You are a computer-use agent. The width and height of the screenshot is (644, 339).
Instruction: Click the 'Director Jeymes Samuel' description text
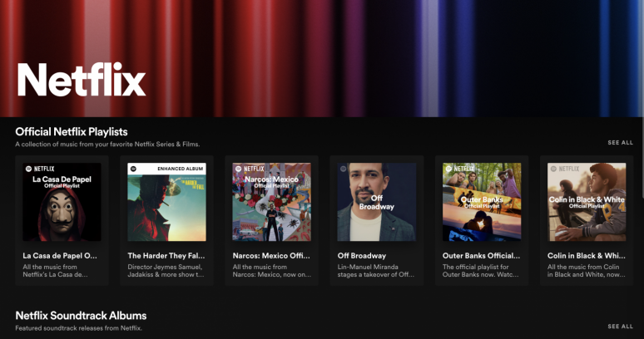click(x=166, y=271)
